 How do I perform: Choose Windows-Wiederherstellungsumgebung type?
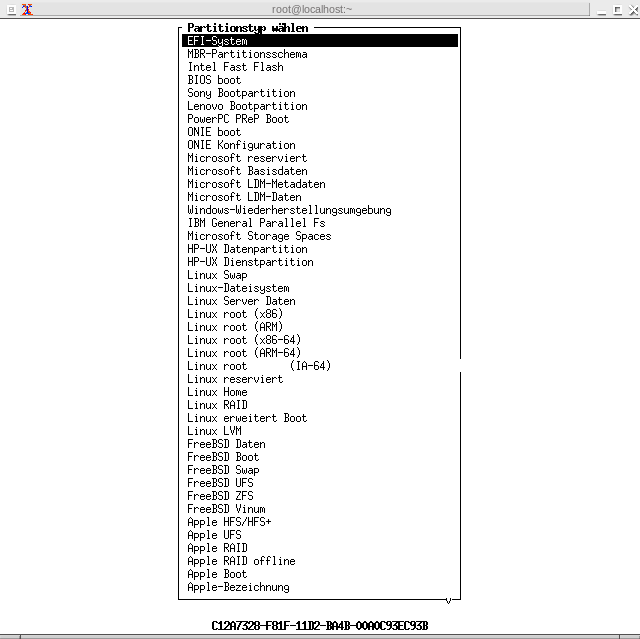(289, 210)
